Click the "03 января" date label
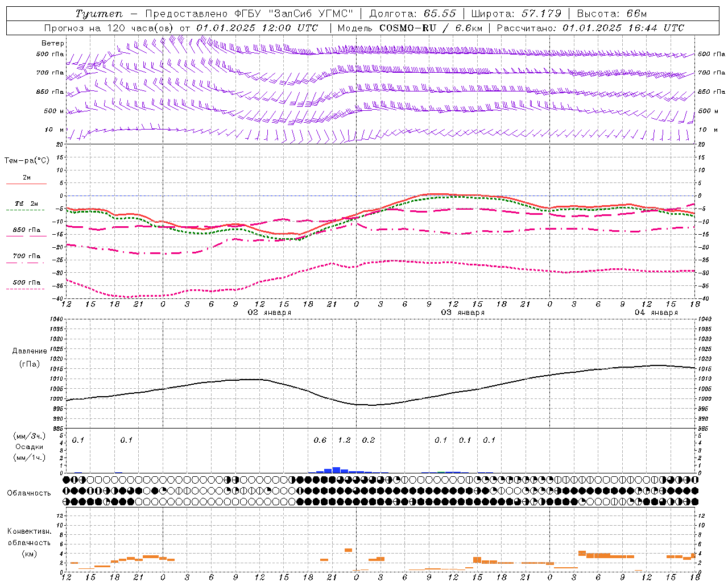 point(463,313)
